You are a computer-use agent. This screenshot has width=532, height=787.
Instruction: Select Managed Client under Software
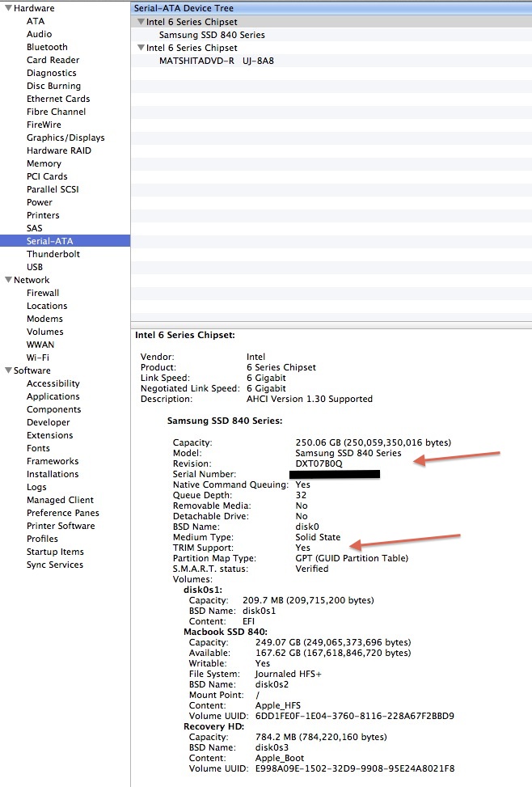click(60, 500)
